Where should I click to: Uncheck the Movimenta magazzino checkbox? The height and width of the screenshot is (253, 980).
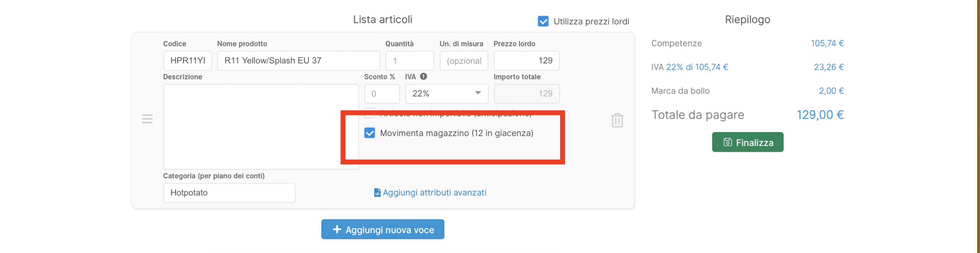pyautogui.click(x=370, y=133)
